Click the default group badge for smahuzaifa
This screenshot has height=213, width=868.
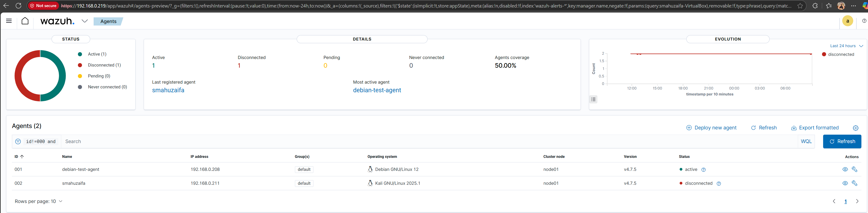click(x=304, y=183)
